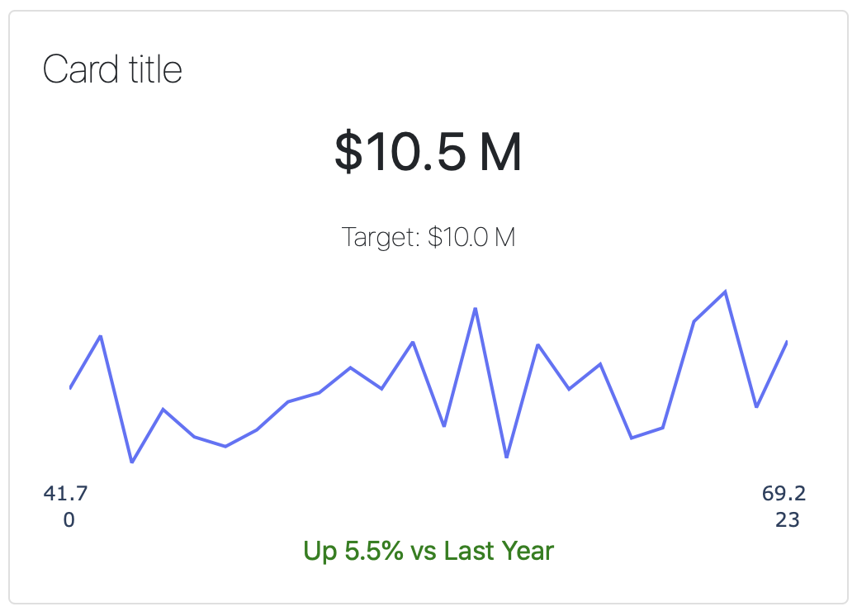This screenshot has width=857, height=616.
Task: Click the lowest trough of the sparkline
Action: click(132, 462)
